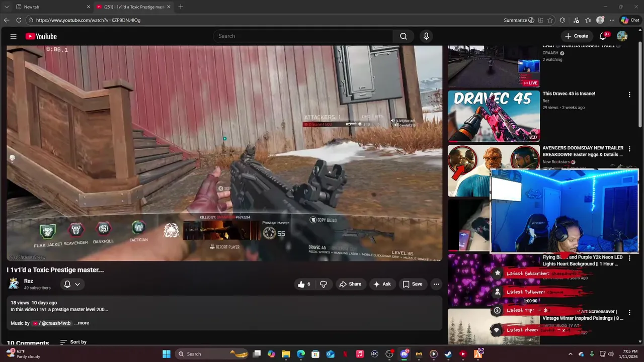Expand the subscription notification chevron next to bell
644x362 pixels.
click(77, 284)
